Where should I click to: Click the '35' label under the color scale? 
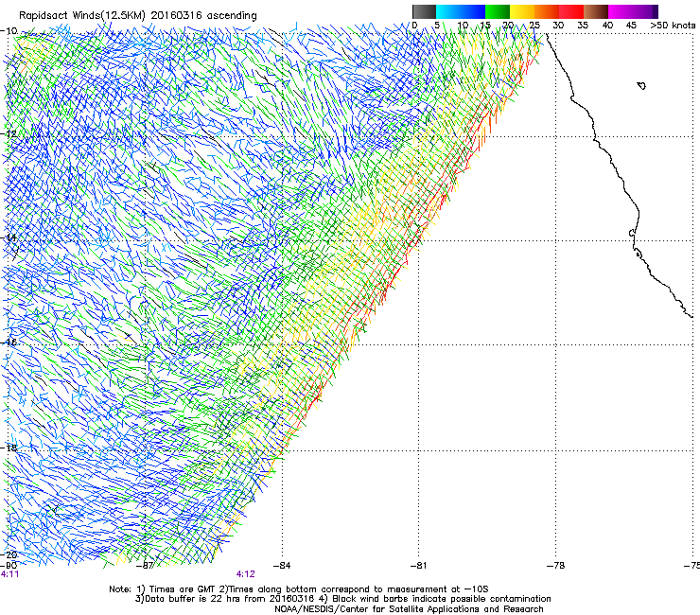583,25
